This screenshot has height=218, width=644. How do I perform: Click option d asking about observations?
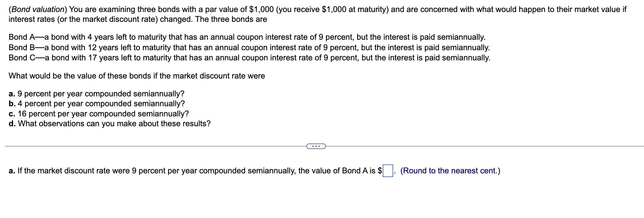pyautogui.click(x=110, y=124)
